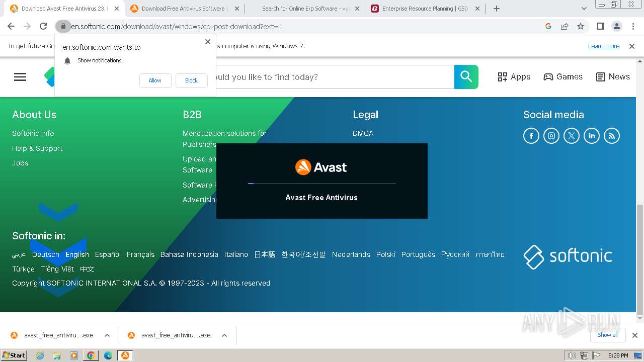Open Softonic Facebook page icon
This screenshot has height=362, width=644.
(531, 136)
